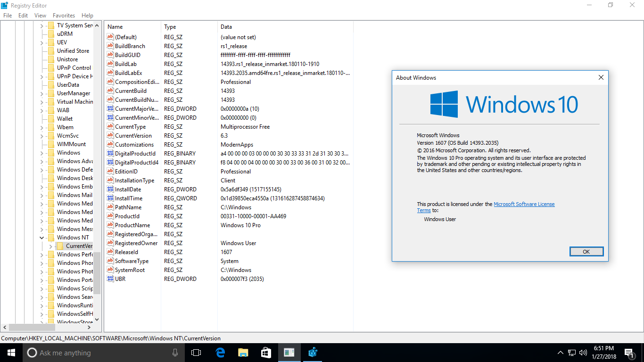This screenshot has width=644, height=362.
Task: Select the Unified Store tree key
Action: click(73, 51)
